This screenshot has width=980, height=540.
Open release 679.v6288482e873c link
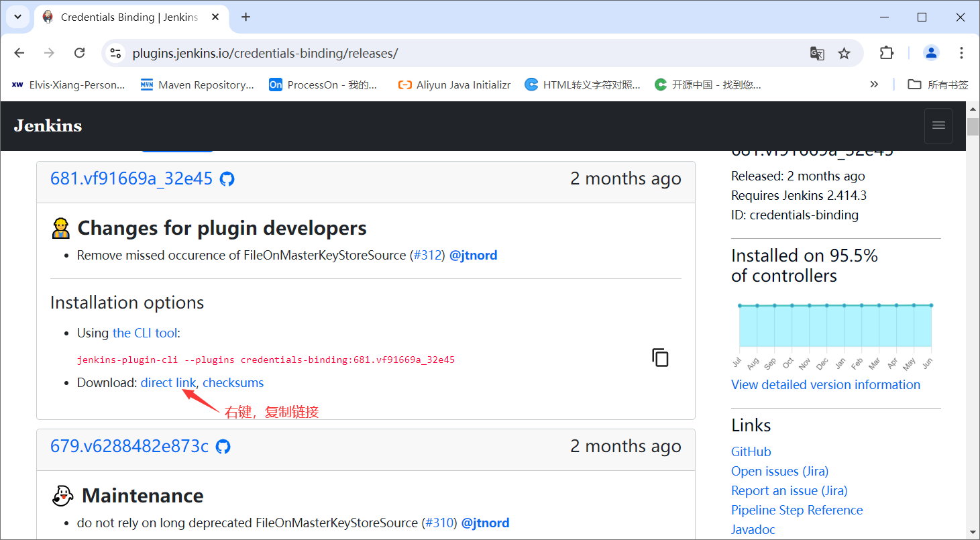pos(129,446)
